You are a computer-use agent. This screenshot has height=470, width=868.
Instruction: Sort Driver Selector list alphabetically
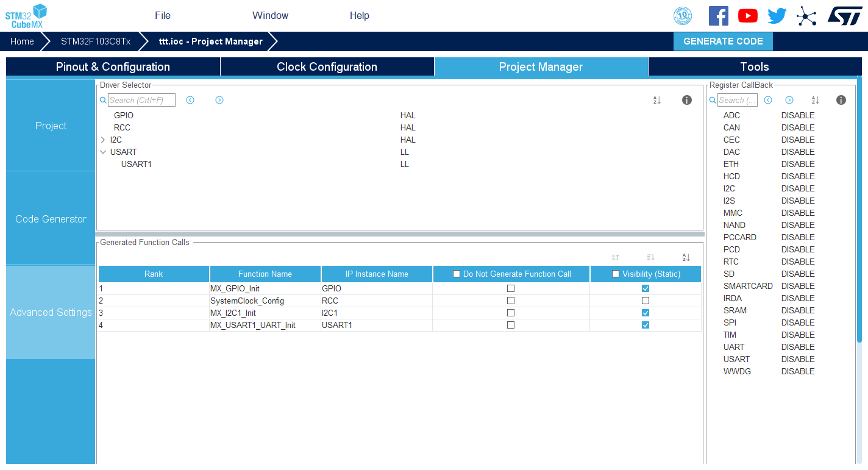pyautogui.click(x=657, y=100)
